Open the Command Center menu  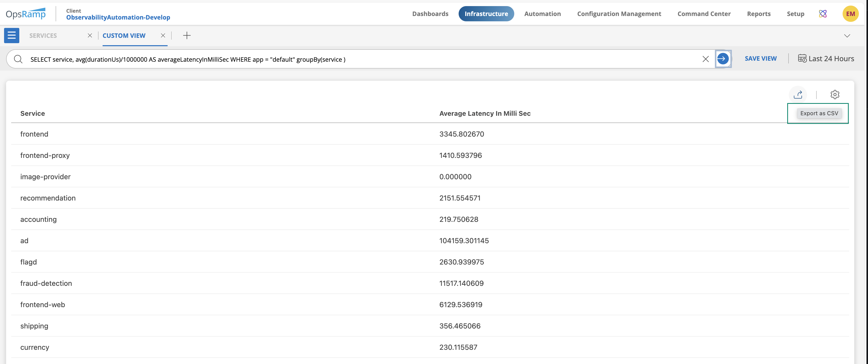704,14
